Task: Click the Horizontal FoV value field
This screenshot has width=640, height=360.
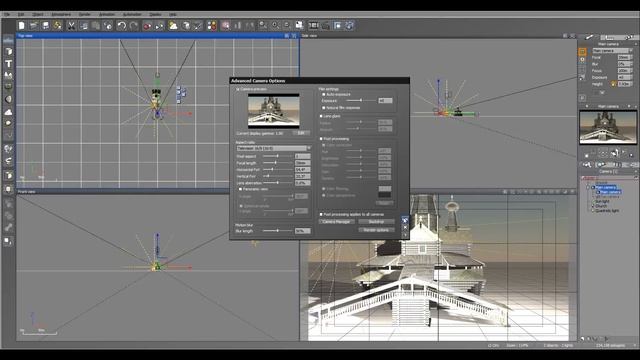Action: tap(302, 169)
